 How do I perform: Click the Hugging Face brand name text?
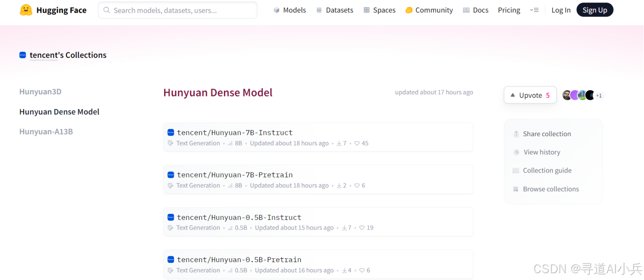[x=62, y=10]
